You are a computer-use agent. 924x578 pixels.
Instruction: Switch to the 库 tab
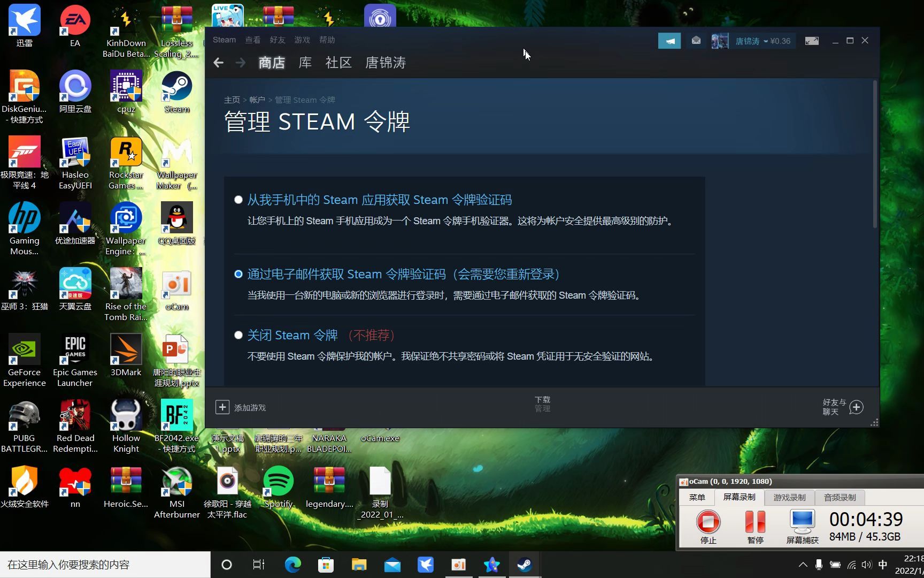tap(305, 63)
